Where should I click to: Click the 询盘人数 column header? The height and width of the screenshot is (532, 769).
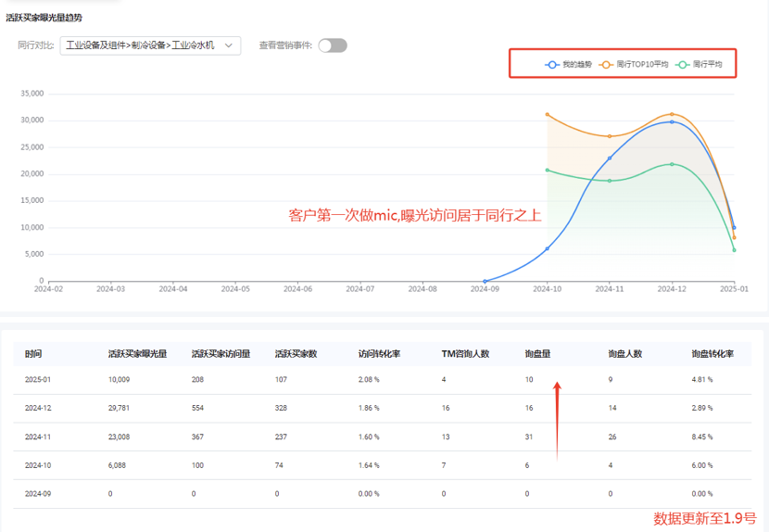pos(625,354)
